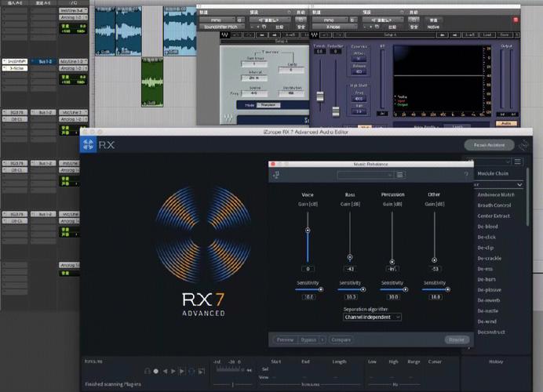Viewport: 543px width, 392px height.
Task: Select De-click in the module list
Action: pos(487,238)
